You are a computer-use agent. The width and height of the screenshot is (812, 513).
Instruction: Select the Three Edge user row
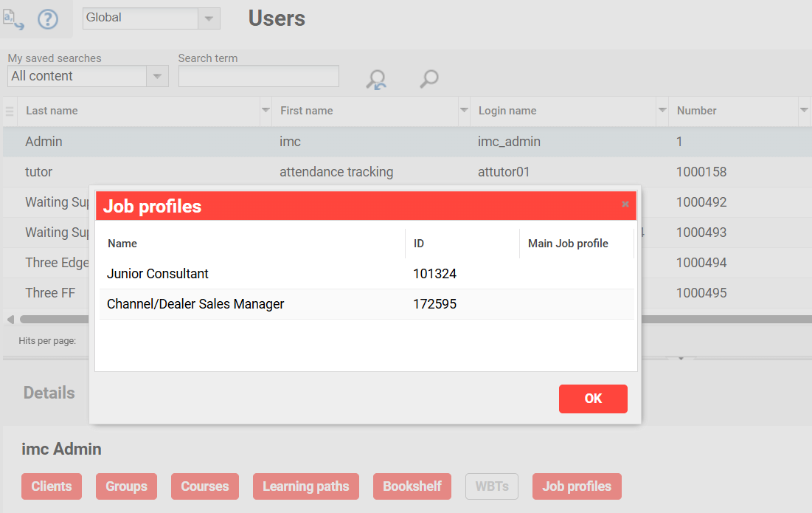56,263
